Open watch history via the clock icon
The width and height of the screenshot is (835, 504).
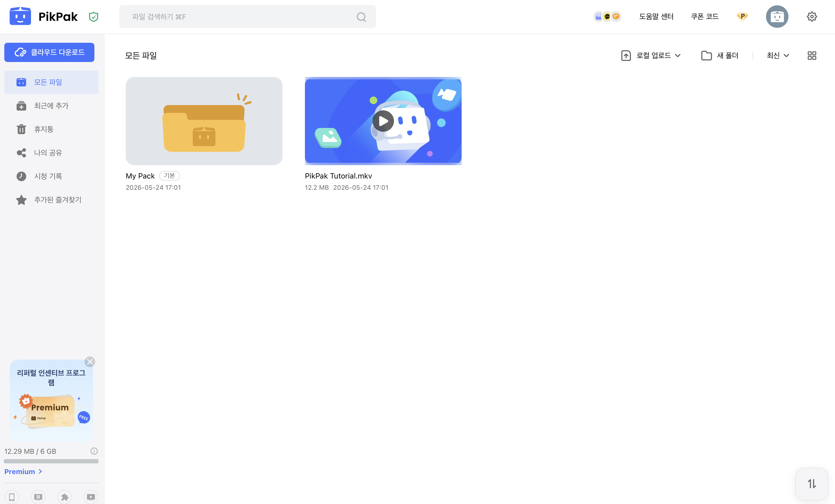[21, 176]
